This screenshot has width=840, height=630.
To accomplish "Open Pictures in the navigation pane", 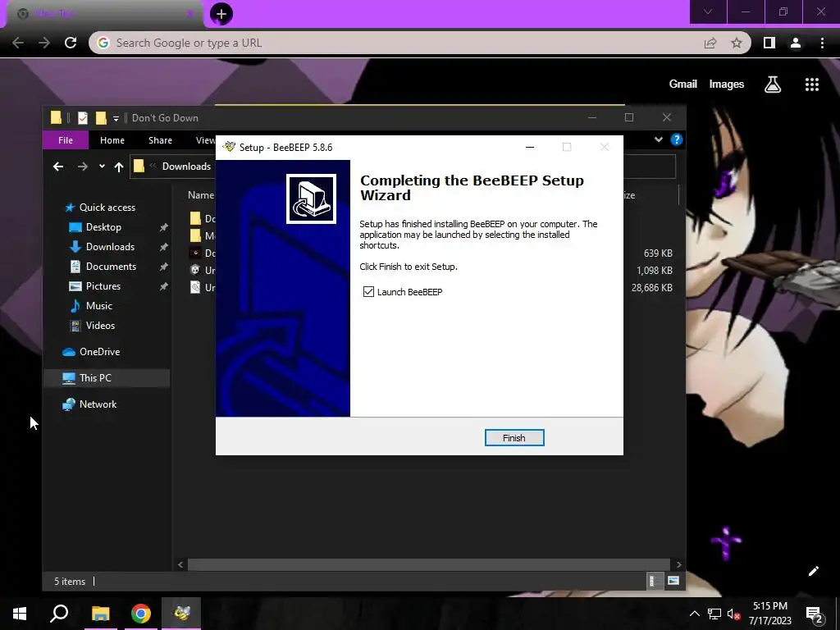I will 103,286.
